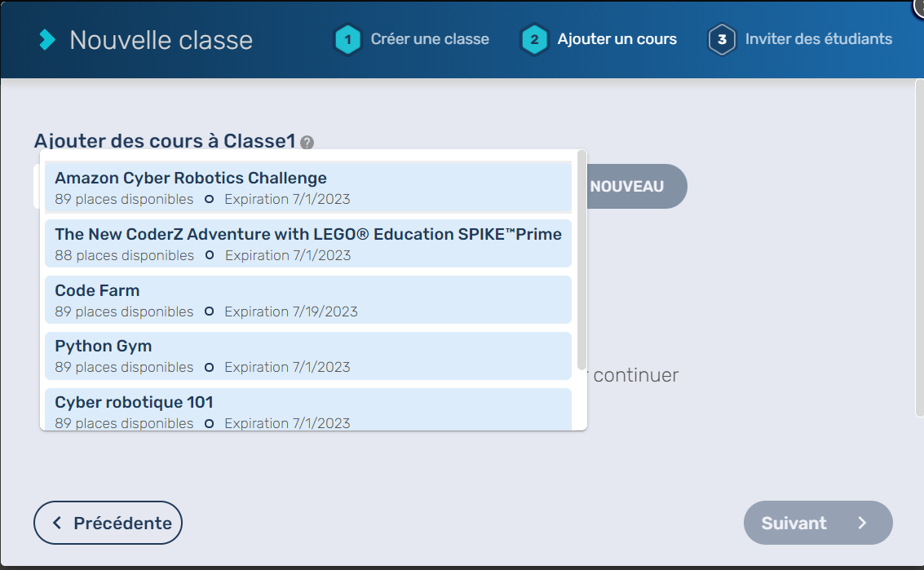This screenshot has height=570, width=924.
Task: Switch to the Ajouter un cours step
Action: (617, 39)
